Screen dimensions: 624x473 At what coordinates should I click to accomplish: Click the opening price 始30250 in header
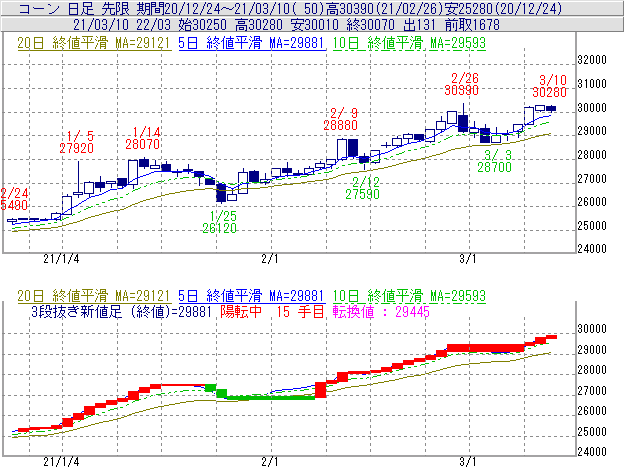pos(203,25)
